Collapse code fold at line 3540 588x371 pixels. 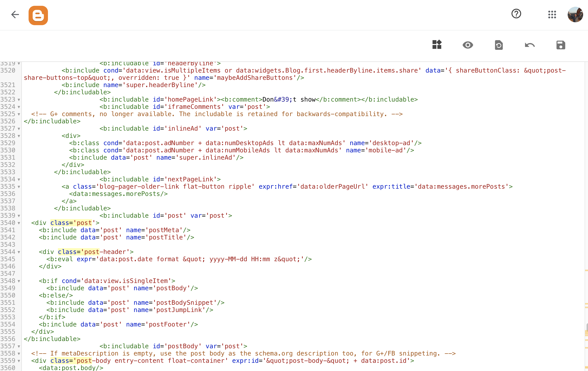(x=19, y=223)
